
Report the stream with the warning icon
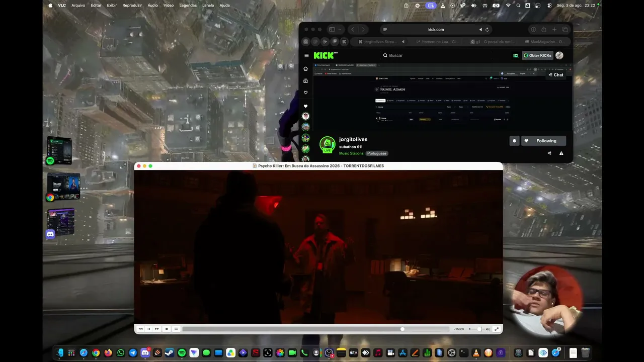coord(561,153)
